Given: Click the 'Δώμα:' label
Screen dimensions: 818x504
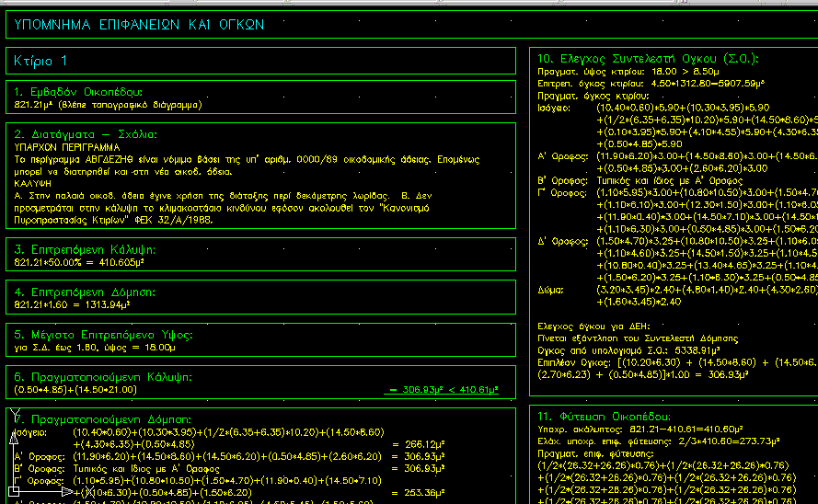Looking at the screenshot, I should (550, 290).
